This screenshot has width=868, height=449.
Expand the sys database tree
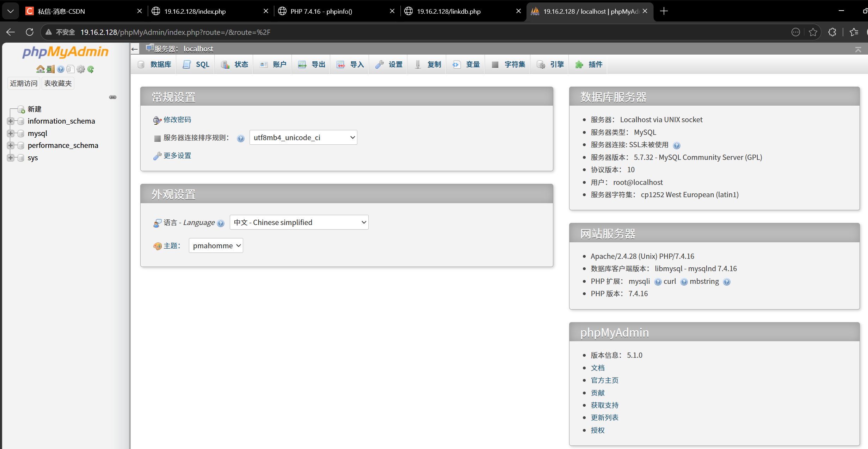(11, 158)
